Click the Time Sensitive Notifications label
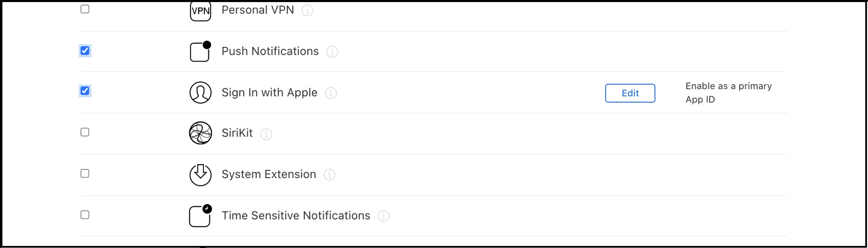Viewport: 868px width, 248px height. point(296,216)
